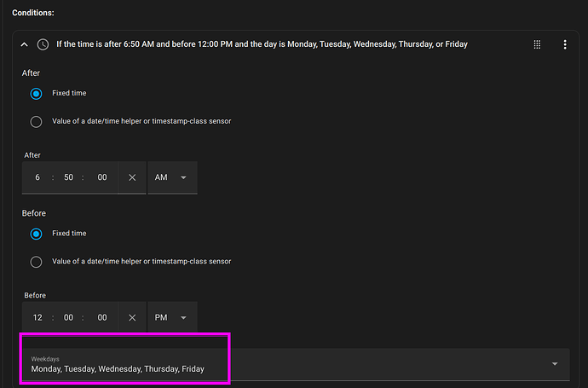This screenshot has height=388, width=588.
Task: Click the After minutes field showing 50
Action: (68, 177)
